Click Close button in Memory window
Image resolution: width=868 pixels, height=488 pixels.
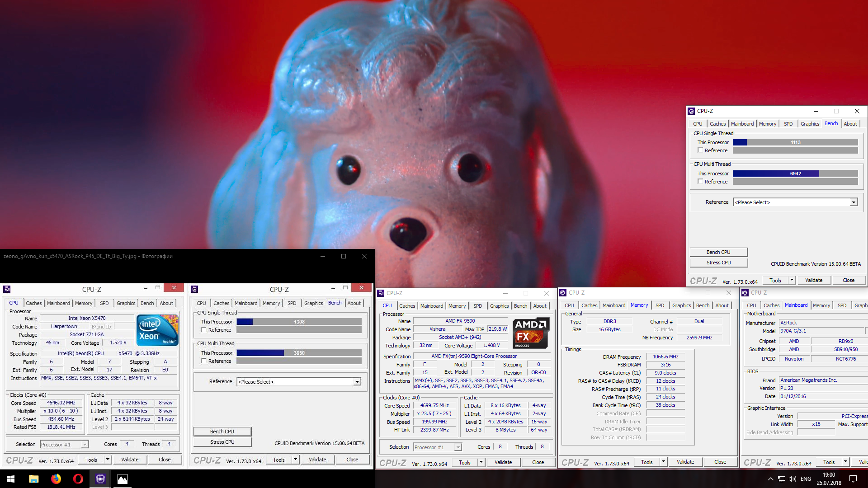point(720,462)
